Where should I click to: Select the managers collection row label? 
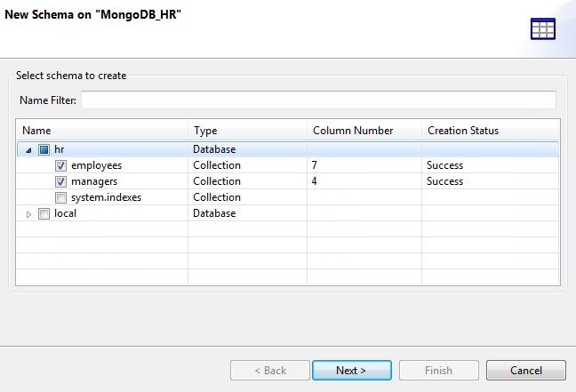point(94,181)
